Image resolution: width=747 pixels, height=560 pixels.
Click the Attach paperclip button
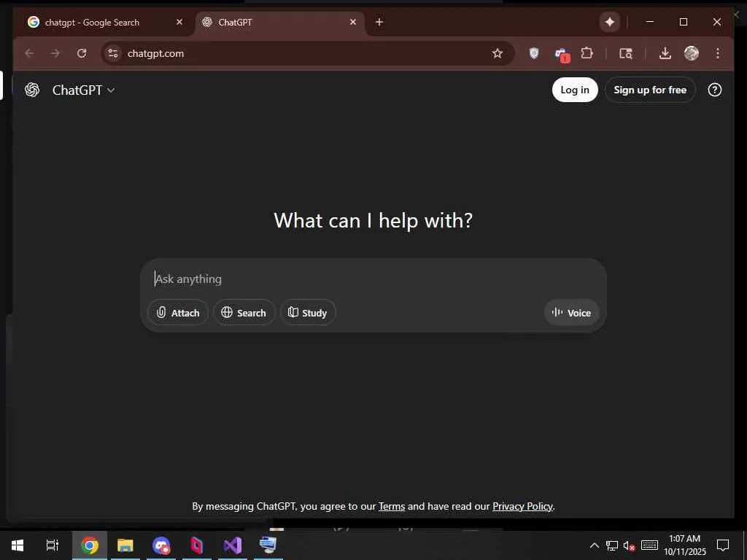[x=178, y=312]
